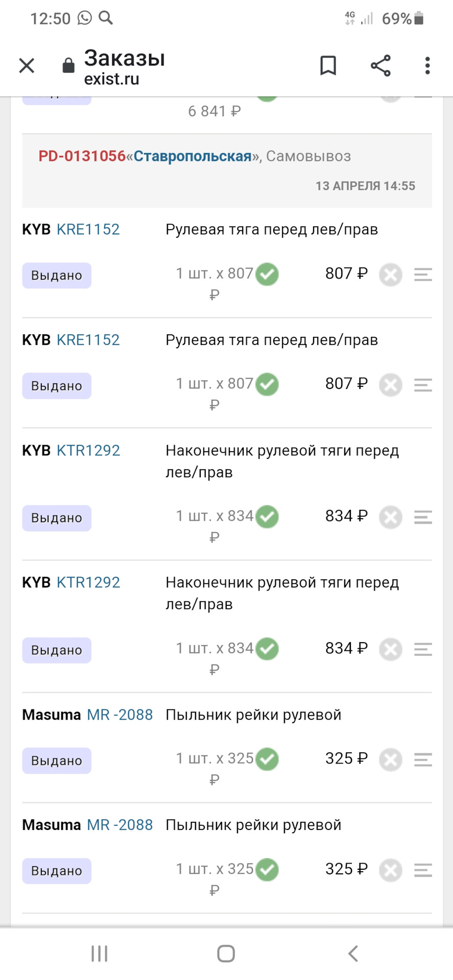Screen dimensions: 453x980
Task: Tap the bookmark icon in toolbar
Action: 328,65
